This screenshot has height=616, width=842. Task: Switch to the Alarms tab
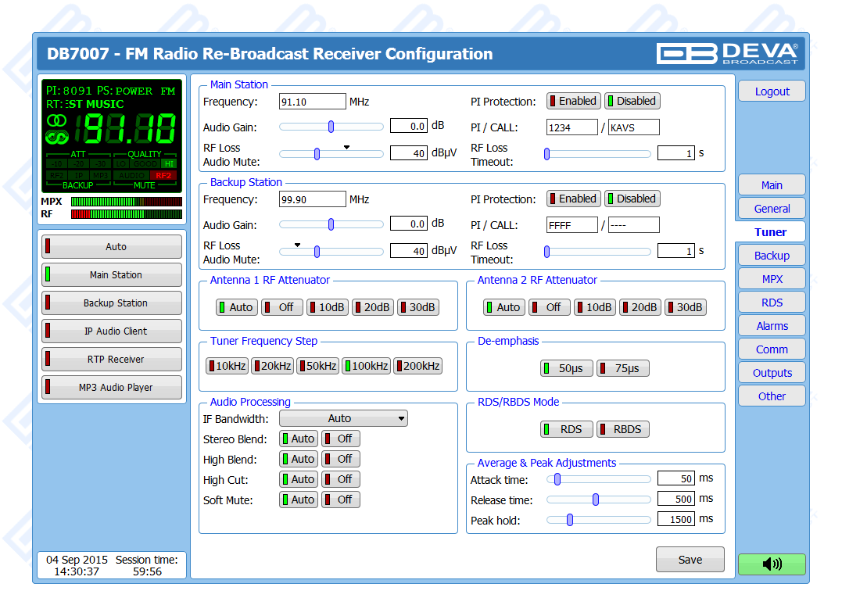(x=771, y=326)
